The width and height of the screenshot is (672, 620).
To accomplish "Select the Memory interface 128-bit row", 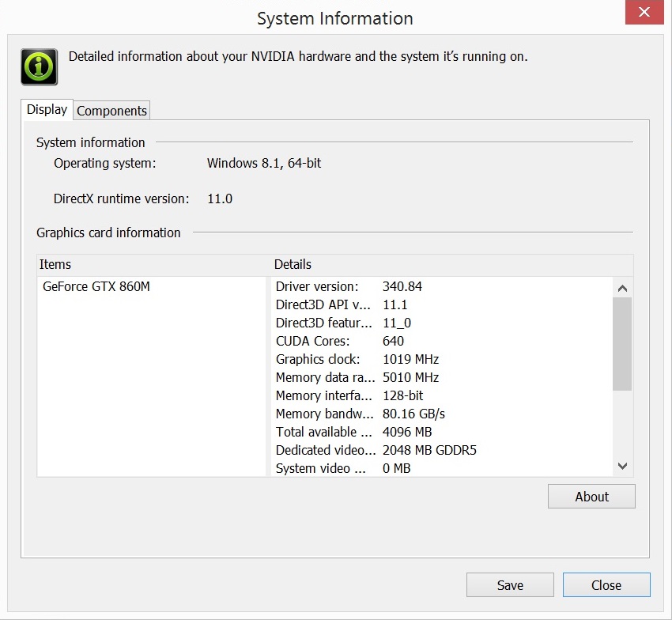I will 442,395.
